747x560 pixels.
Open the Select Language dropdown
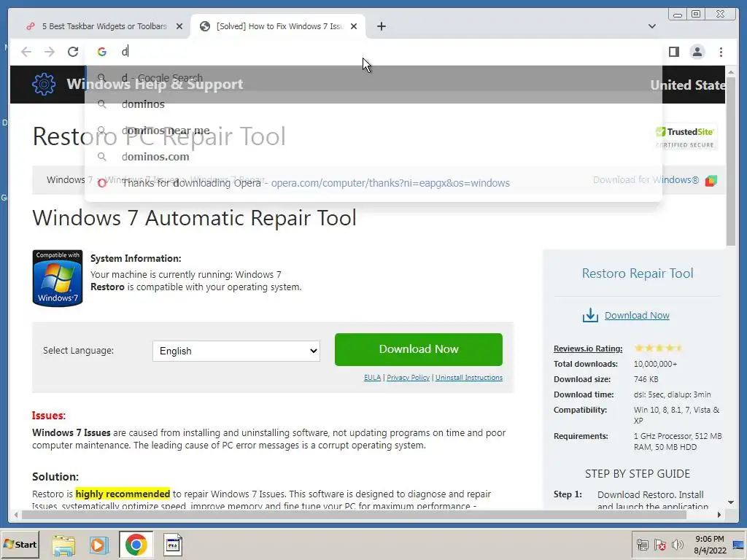click(236, 351)
